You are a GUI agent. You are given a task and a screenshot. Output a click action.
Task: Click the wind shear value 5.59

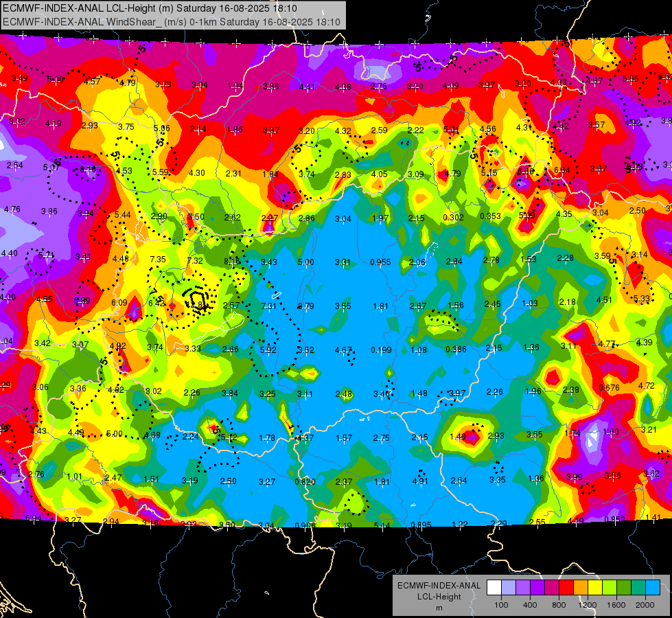[161, 172]
